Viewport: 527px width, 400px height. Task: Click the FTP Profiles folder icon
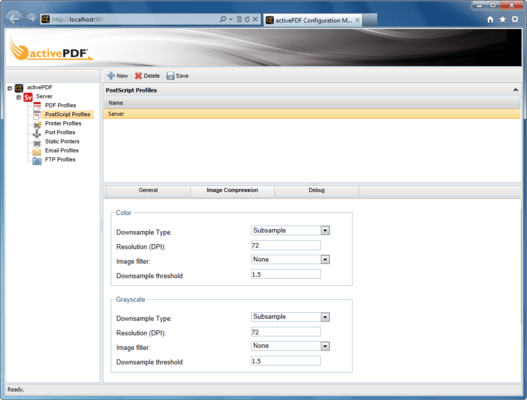37,161
